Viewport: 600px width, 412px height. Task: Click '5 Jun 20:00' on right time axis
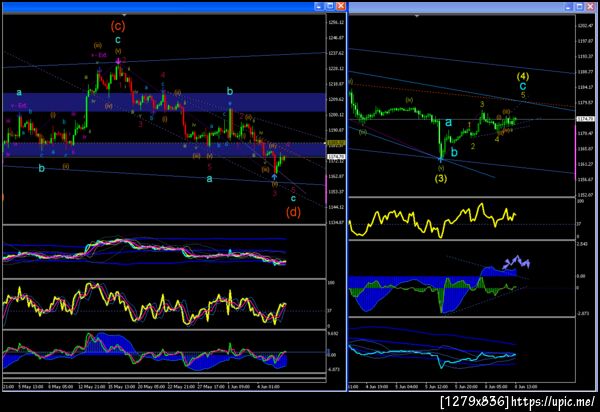tap(466, 387)
